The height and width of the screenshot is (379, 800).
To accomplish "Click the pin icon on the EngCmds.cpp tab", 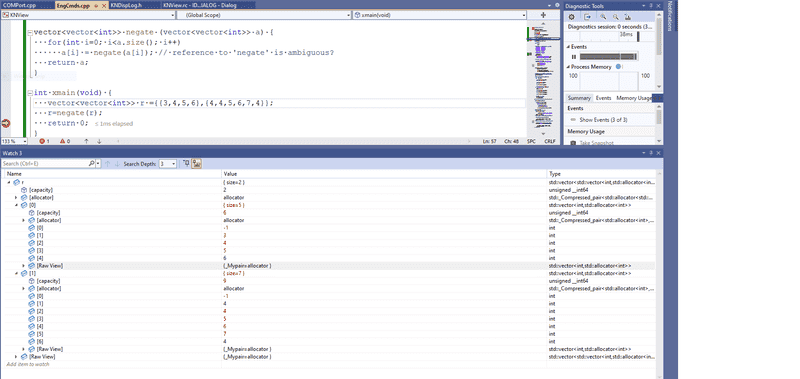I will click(96, 5).
